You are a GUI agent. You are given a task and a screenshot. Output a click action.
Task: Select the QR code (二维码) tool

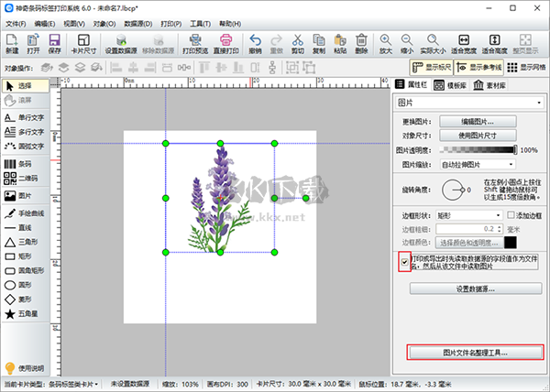coord(23,179)
